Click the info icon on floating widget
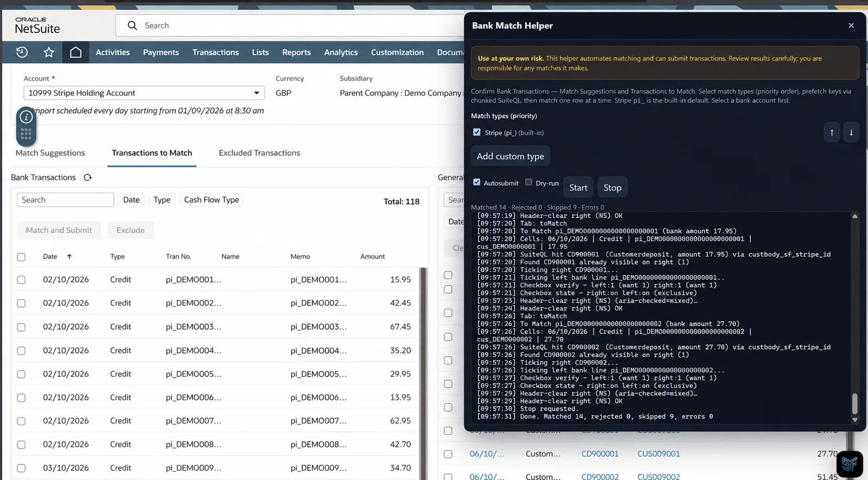 pos(26,117)
